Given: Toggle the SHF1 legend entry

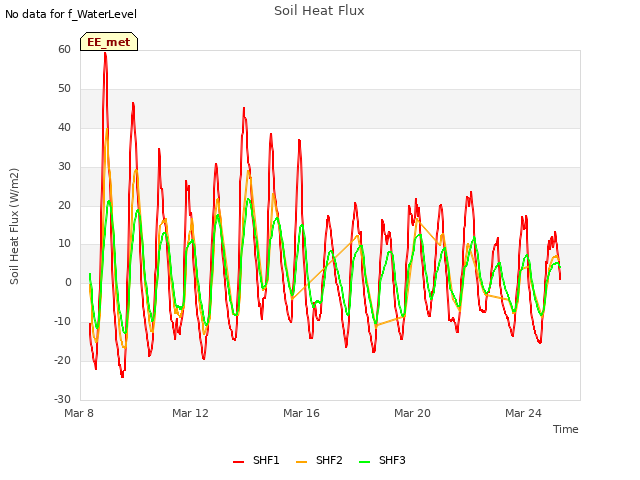Looking at the screenshot, I should [x=256, y=460].
